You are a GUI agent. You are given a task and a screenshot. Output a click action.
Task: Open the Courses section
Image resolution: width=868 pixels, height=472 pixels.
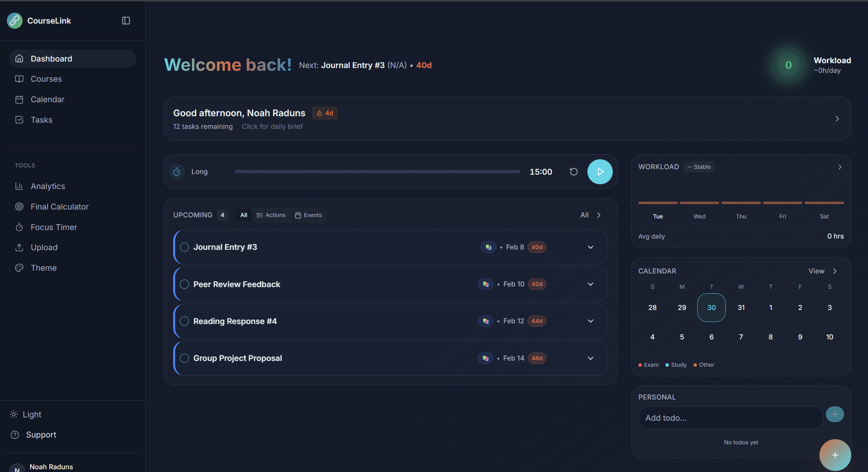tap(46, 79)
